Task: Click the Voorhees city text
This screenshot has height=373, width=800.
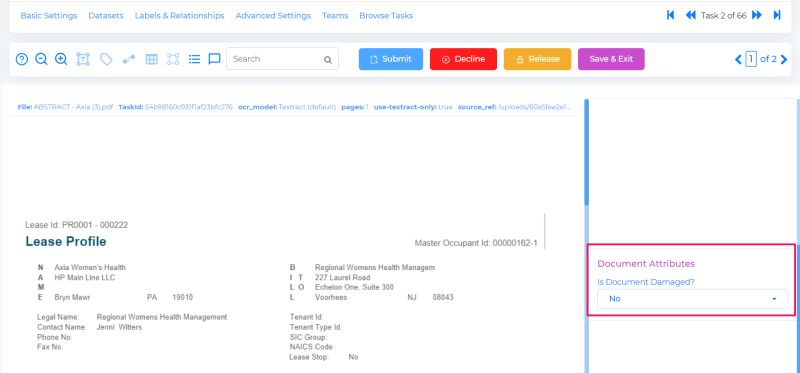Action: 331,297
